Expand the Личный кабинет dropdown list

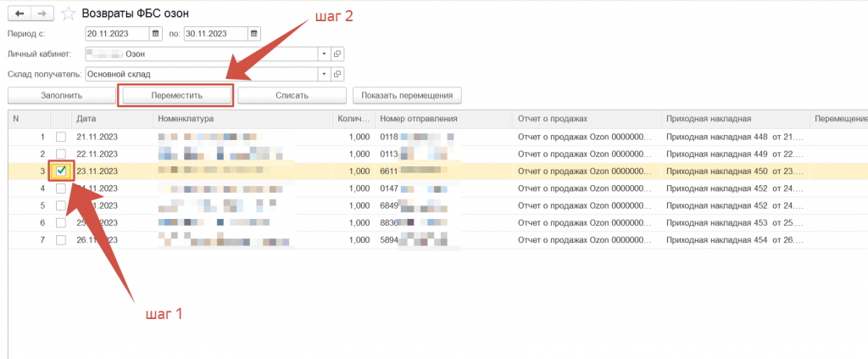click(x=324, y=53)
